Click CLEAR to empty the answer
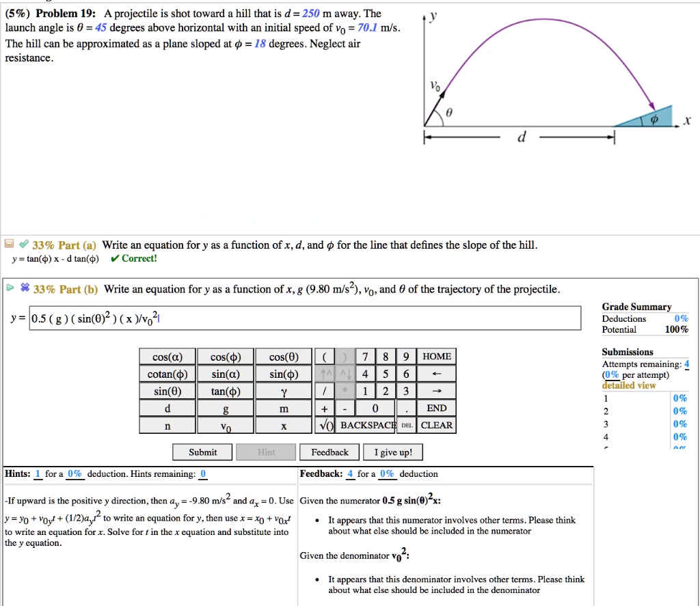Viewport: 700px width, 606px height. pyautogui.click(x=437, y=426)
